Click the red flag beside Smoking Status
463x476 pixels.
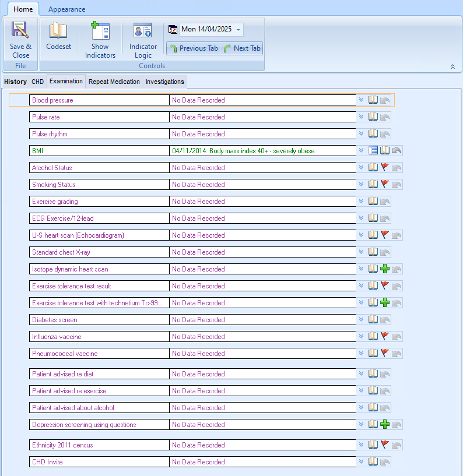pyautogui.click(x=385, y=185)
